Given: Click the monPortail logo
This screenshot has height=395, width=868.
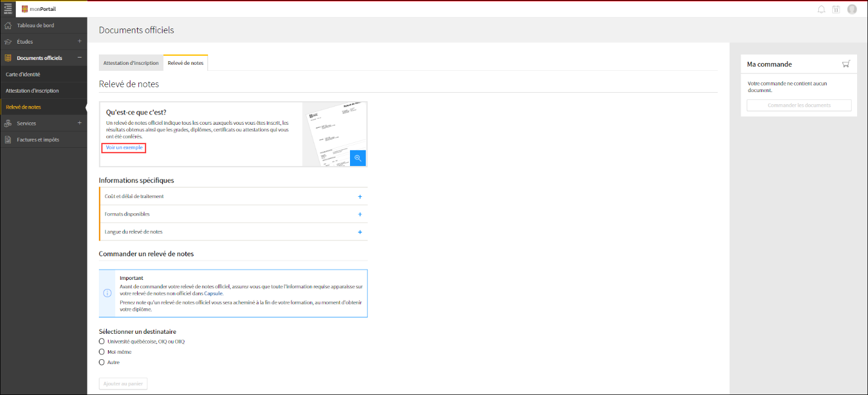Looking at the screenshot, I should click(39, 9).
